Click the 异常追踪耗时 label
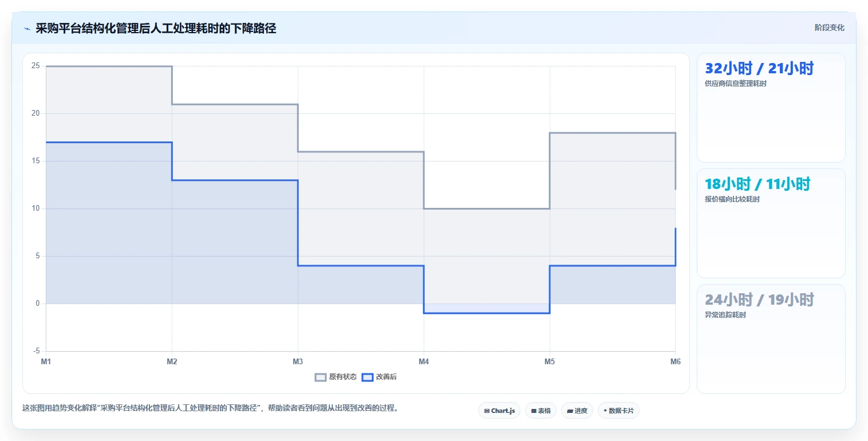This screenshot has height=441, width=868. 725,315
